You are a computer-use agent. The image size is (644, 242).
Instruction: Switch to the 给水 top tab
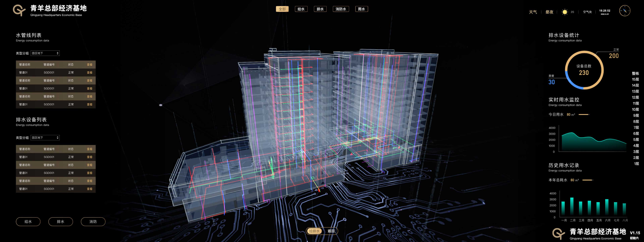[x=301, y=9]
